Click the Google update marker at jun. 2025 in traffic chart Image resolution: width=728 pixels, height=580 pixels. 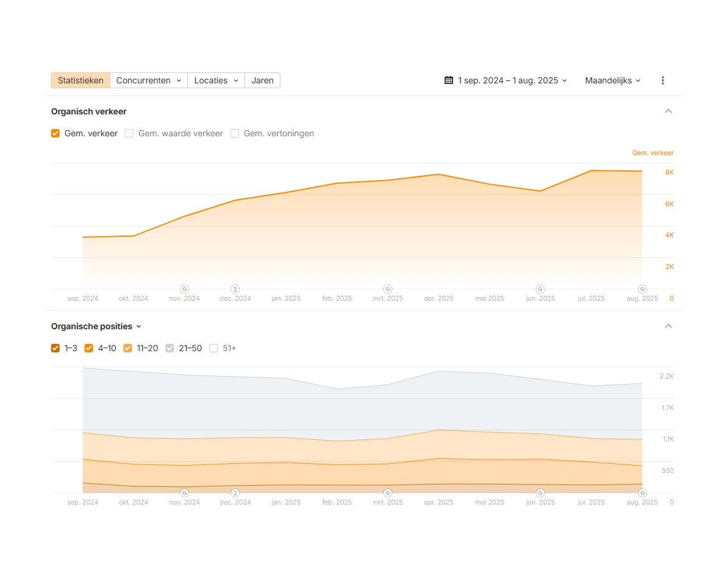pos(540,288)
